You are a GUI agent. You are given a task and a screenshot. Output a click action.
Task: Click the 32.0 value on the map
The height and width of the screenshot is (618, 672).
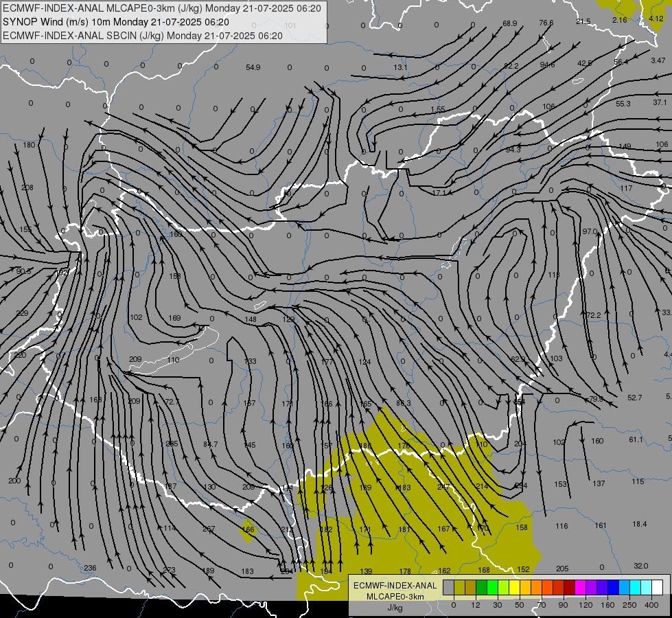[x=640, y=566]
